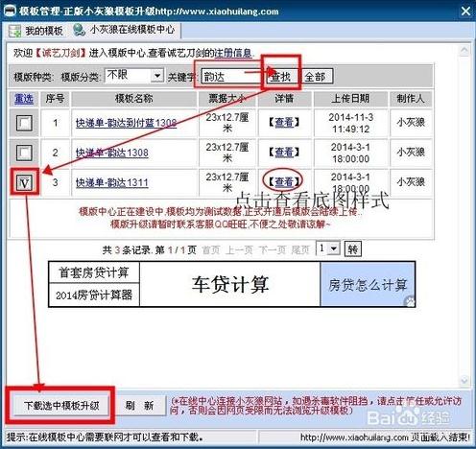The image size is (476, 449).
Task: Click the 制作人 column header
Action: coord(411,99)
